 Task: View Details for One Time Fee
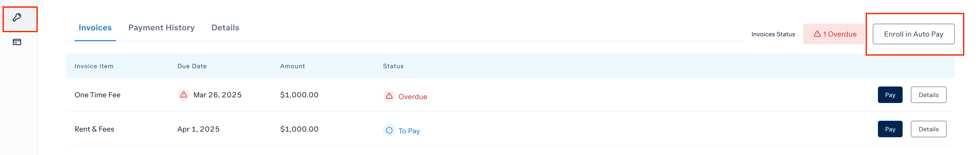(x=928, y=95)
